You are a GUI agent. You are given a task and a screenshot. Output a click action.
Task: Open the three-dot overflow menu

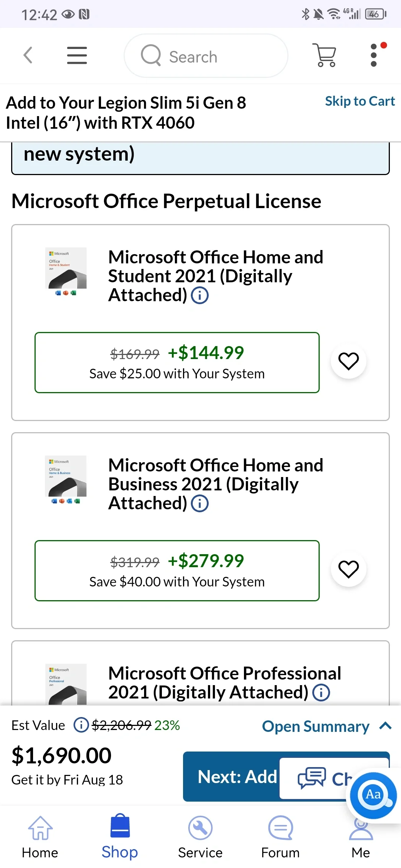(x=374, y=56)
